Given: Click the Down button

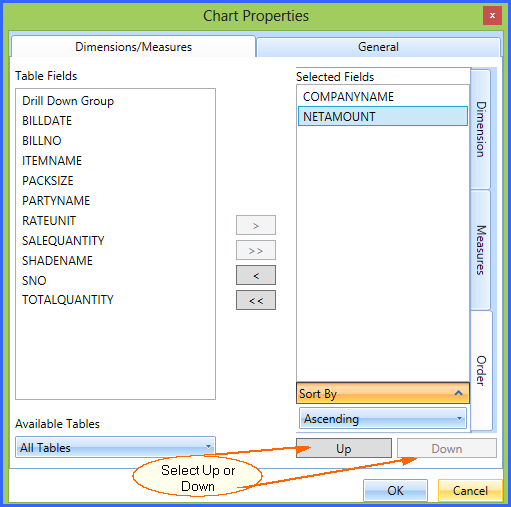Looking at the screenshot, I should click(x=447, y=448).
